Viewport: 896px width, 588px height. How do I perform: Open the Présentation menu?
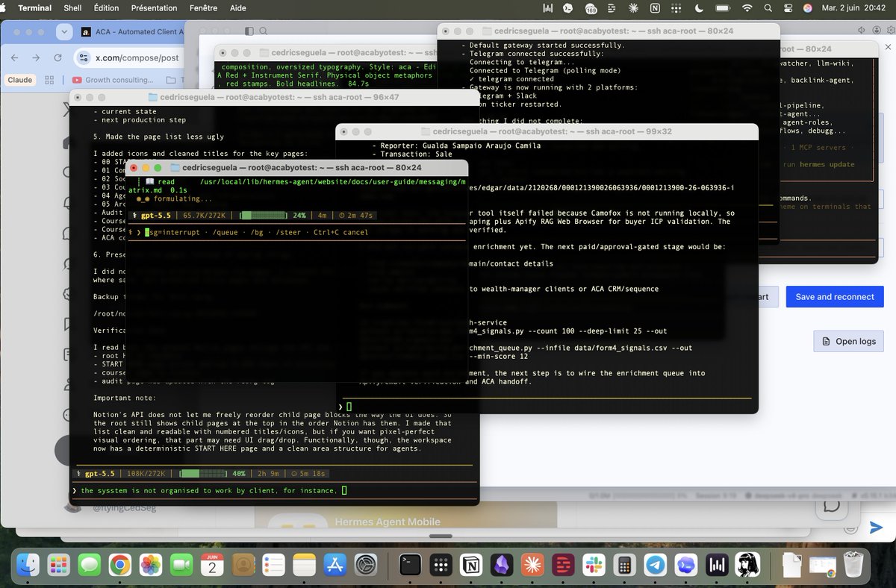click(154, 8)
